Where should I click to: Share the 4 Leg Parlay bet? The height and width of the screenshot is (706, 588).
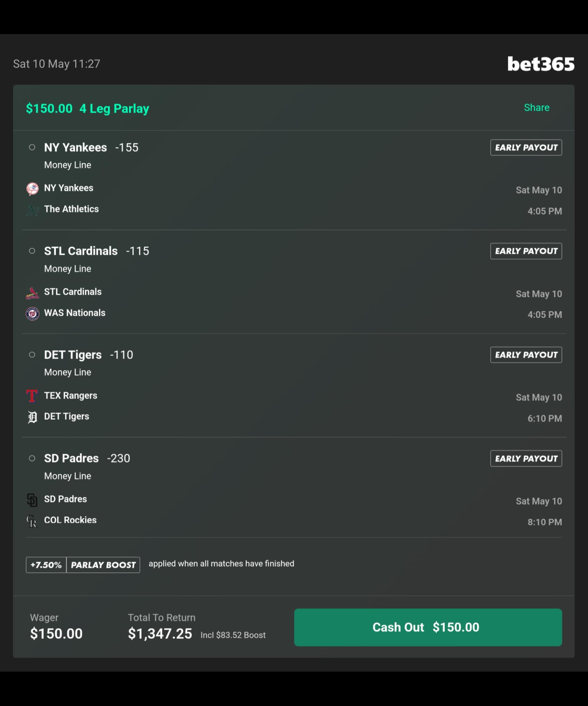pyautogui.click(x=536, y=108)
